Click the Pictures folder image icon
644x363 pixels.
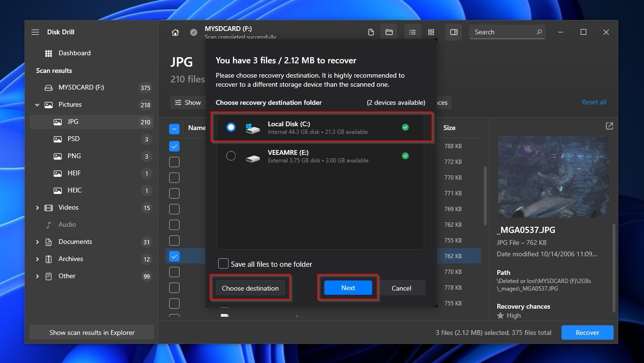48,105
